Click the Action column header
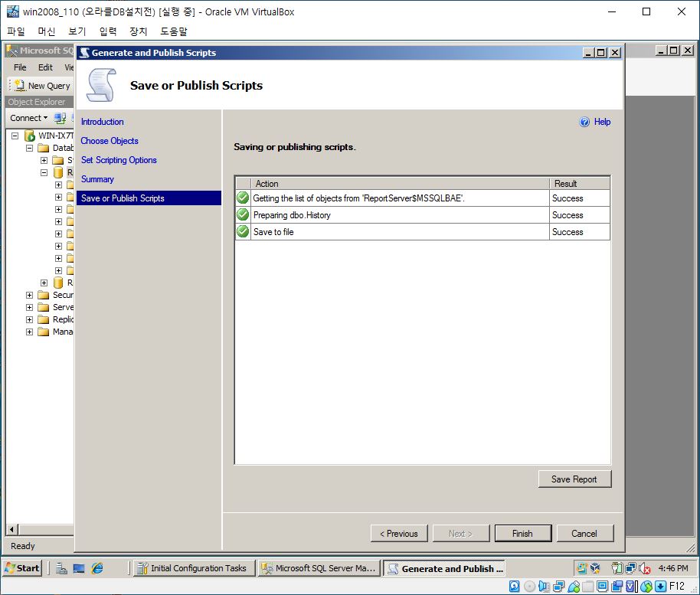The width and height of the screenshot is (700, 595). coord(400,184)
